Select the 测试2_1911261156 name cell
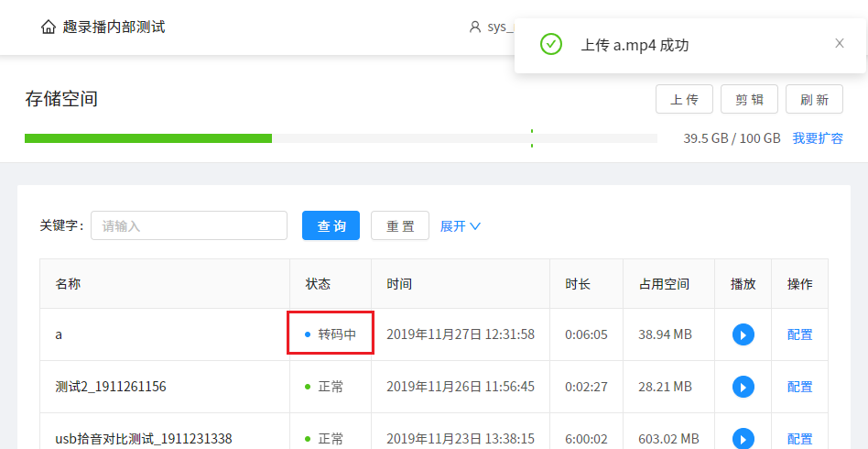 tap(165, 387)
